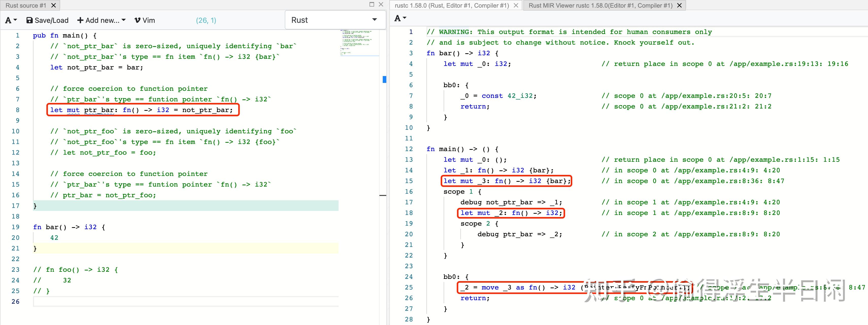
Task: Place cursor on empty line 26 in source editor
Action: tap(186, 301)
